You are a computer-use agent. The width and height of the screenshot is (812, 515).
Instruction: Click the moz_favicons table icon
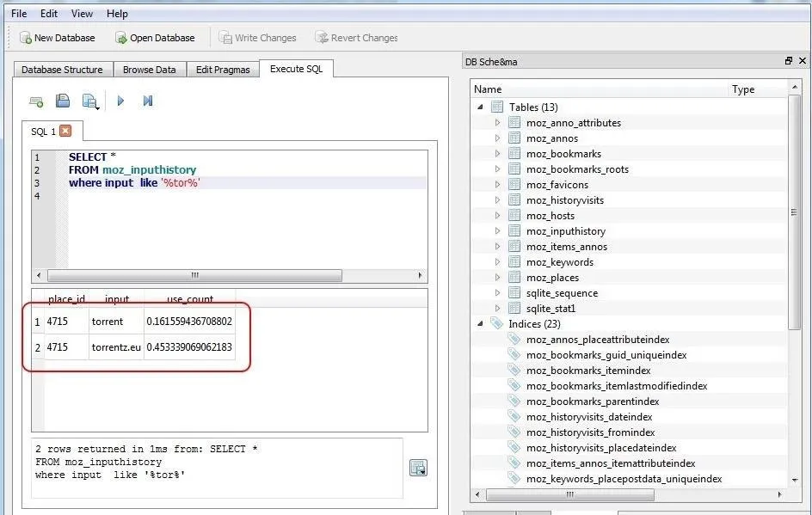coord(514,185)
